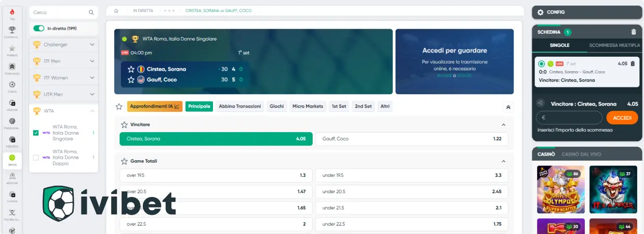This screenshot has width=644, height=234.
Task: Click the euro stake amount field
Action: click(569, 118)
